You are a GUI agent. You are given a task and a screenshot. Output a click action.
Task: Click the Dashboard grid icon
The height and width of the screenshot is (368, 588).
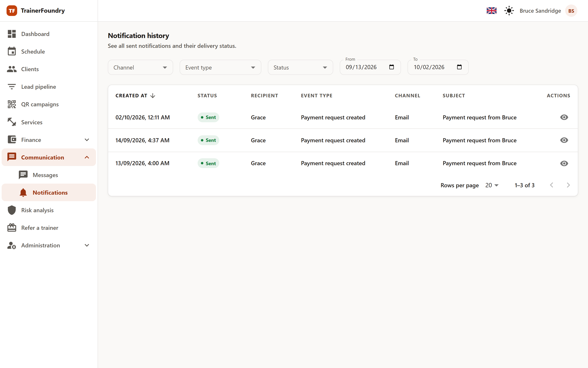pyautogui.click(x=12, y=34)
